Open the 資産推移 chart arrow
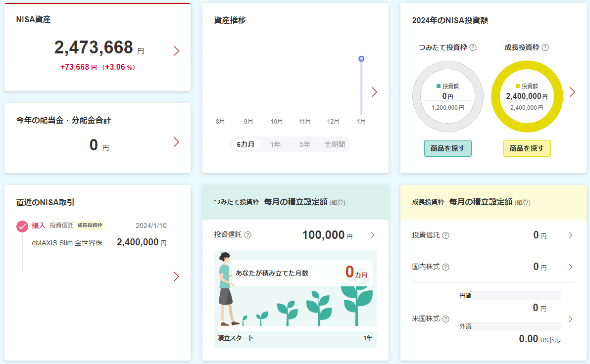590x364 pixels. pos(374,92)
